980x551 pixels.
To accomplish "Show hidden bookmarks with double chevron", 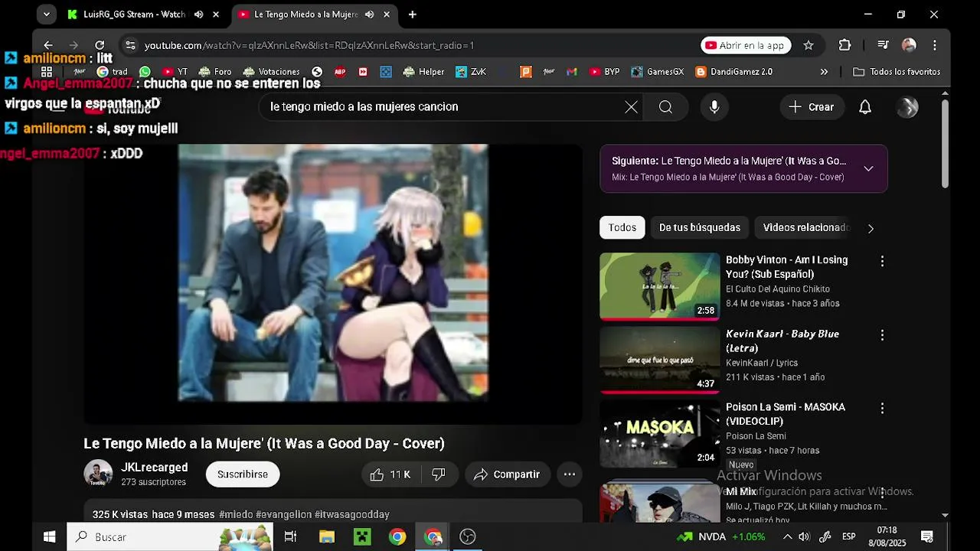I will coord(824,72).
